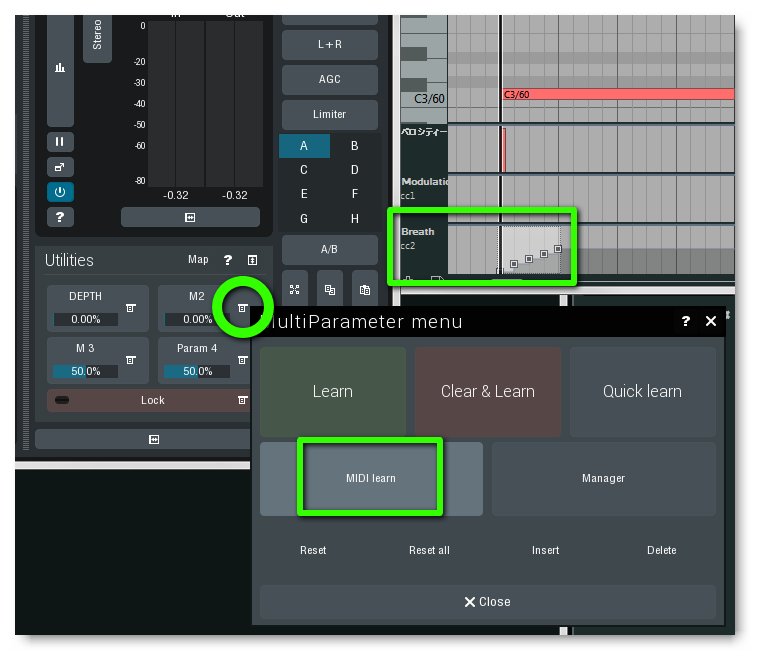Image resolution: width=762 pixels, height=662 pixels.
Task: Click the Learn button
Action: (333, 391)
